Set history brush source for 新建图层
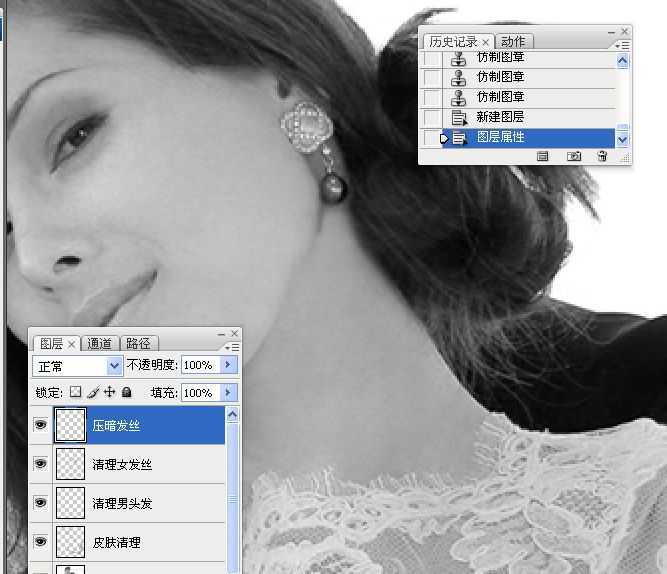This screenshot has height=574, width=667. [432, 118]
